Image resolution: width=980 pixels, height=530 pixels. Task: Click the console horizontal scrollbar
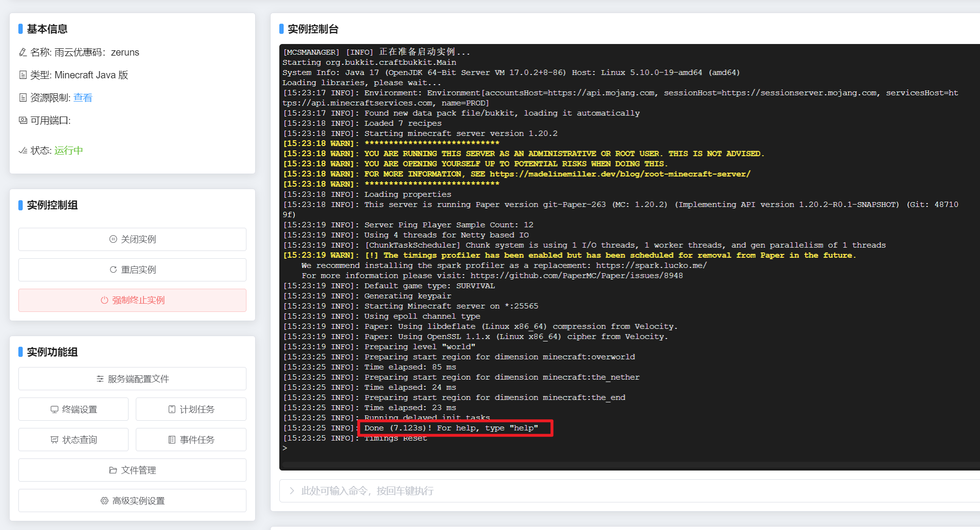[628, 465]
